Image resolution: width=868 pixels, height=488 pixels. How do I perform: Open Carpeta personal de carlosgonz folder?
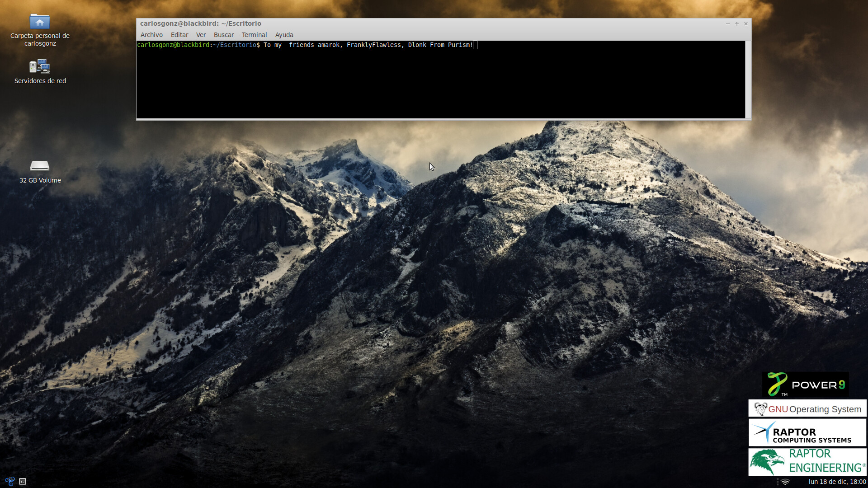pyautogui.click(x=40, y=22)
